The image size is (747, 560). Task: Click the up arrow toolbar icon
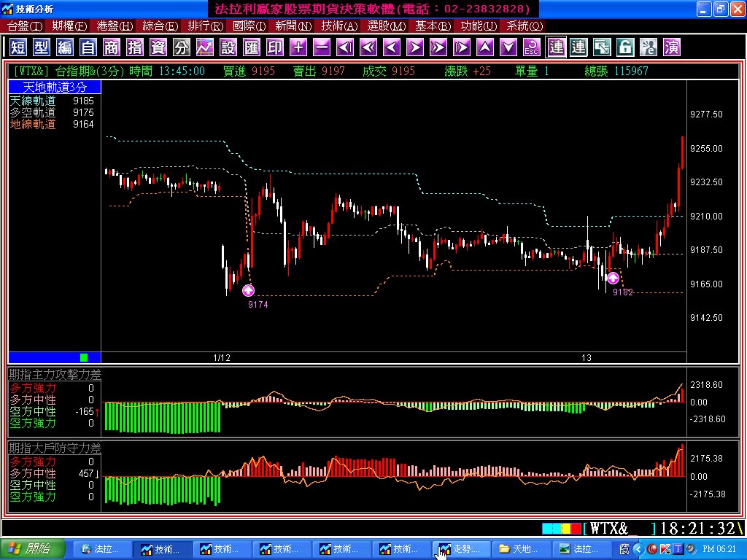[x=485, y=47]
